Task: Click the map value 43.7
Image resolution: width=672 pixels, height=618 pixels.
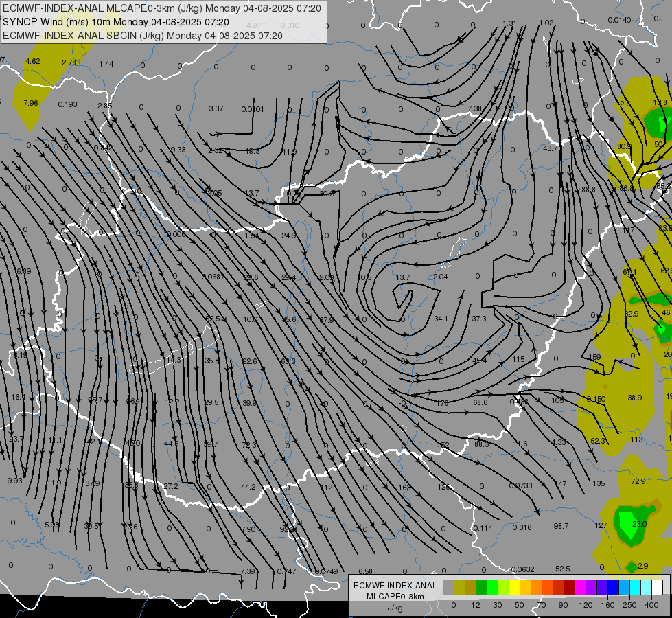Action: pyautogui.click(x=551, y=148)
